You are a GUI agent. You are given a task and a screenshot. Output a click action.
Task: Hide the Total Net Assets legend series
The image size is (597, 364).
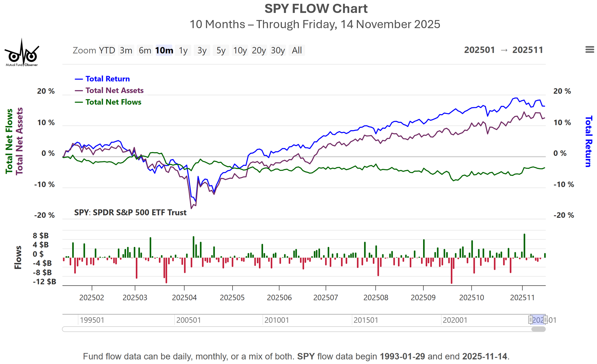114,90
